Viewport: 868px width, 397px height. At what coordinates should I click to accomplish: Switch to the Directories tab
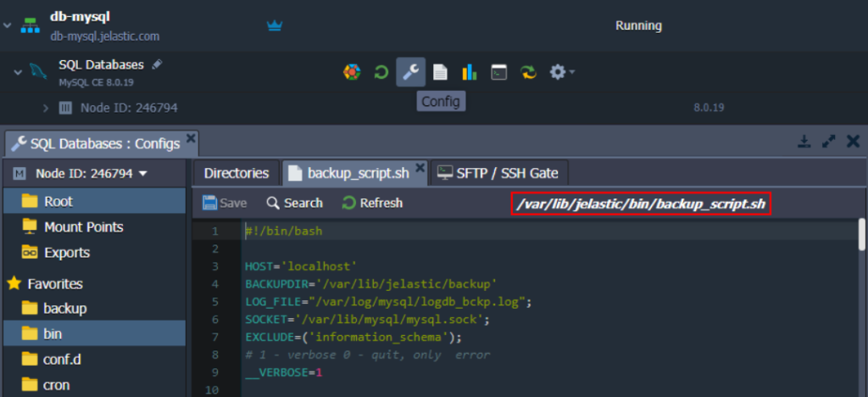[236, 173]
